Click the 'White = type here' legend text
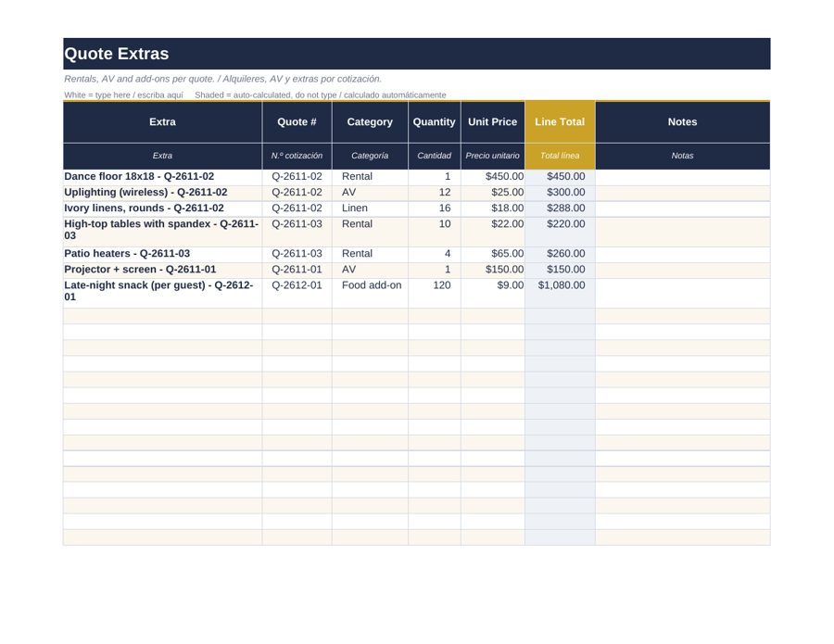Image resolution: width=834 pixels, height=644 pixels. click(x=123, y=95)
